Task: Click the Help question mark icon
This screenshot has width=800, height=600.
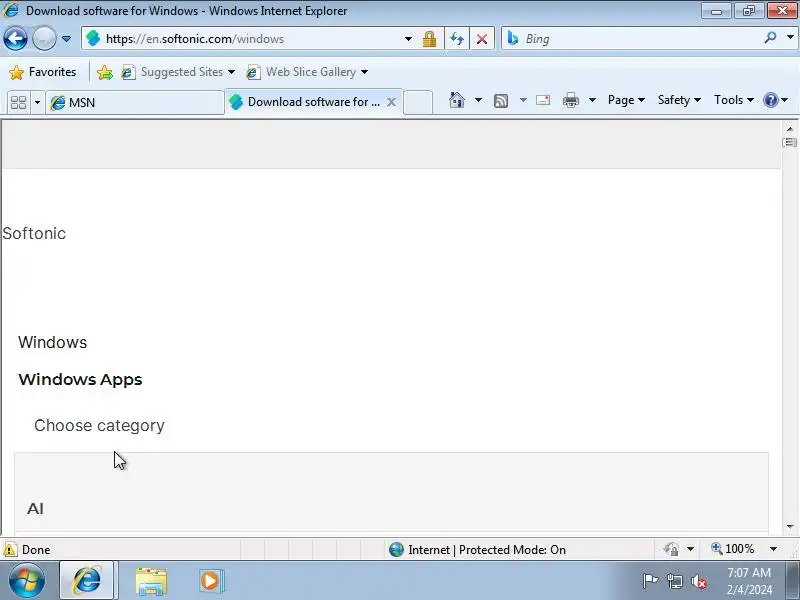Action: [770, 100]
